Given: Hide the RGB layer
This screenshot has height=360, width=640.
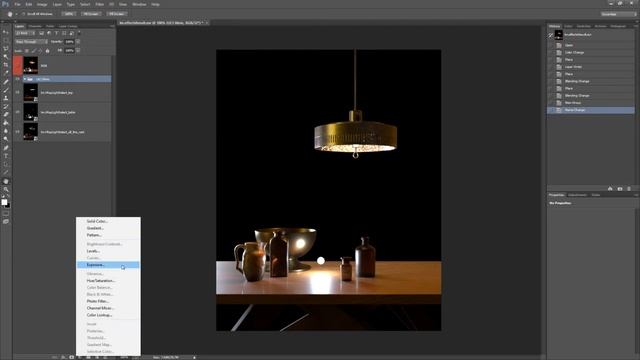Looking at the screenshot, I should [18, 65].
